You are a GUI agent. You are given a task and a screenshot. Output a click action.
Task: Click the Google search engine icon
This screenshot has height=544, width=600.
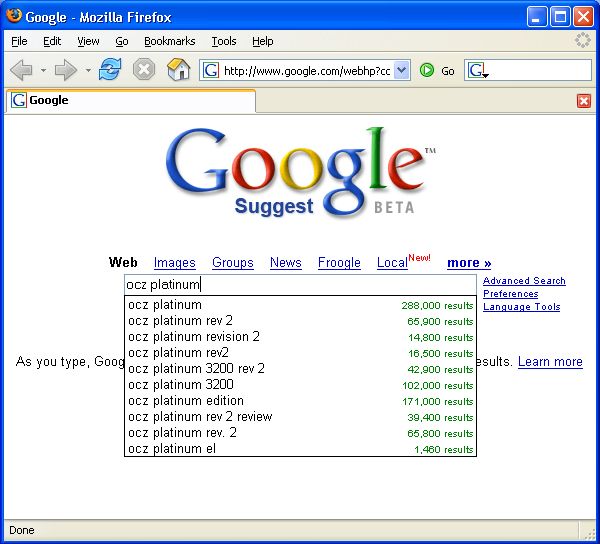click(x=477, y=70)
